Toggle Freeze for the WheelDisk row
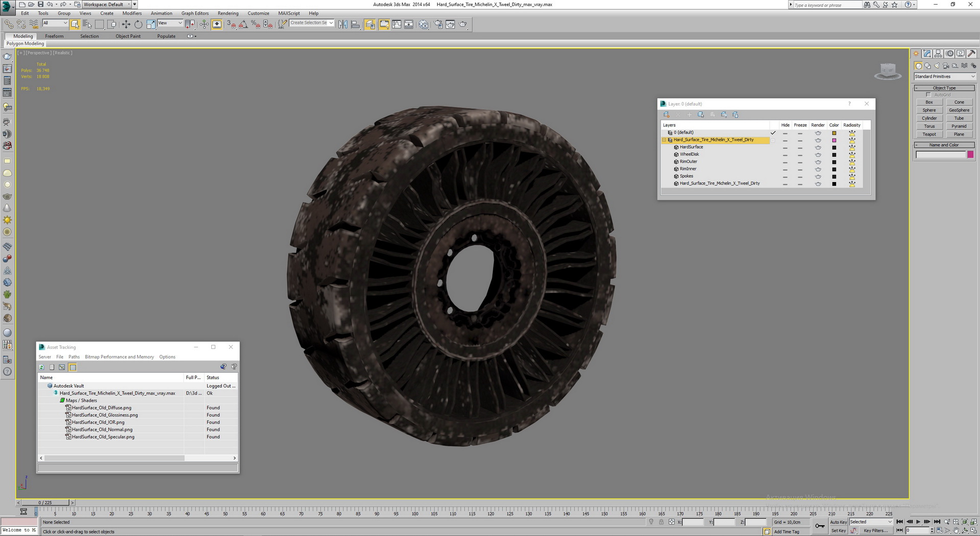980x536 pixels. coord(800,155)
